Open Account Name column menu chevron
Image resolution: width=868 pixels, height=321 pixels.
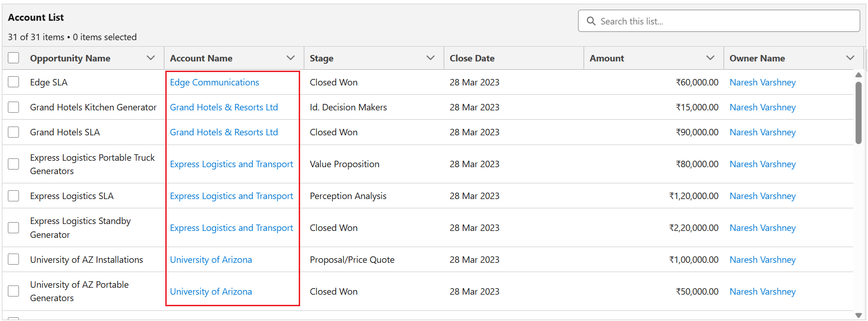tap(290, 58)
